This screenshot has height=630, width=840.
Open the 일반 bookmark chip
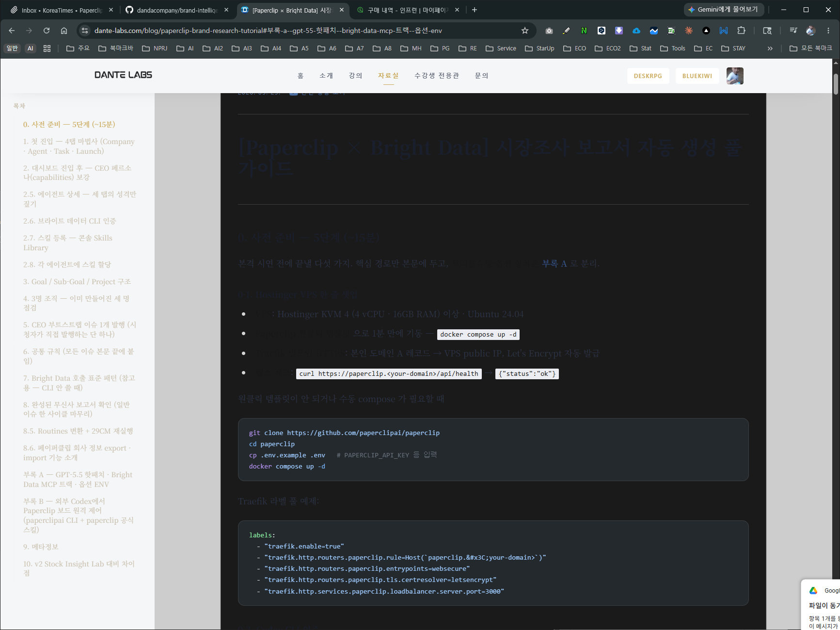[13, 48]
